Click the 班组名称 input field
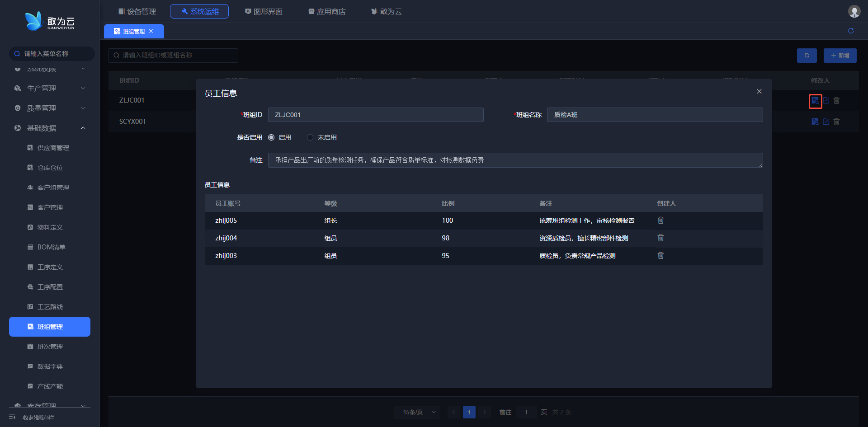 (655, 115)
